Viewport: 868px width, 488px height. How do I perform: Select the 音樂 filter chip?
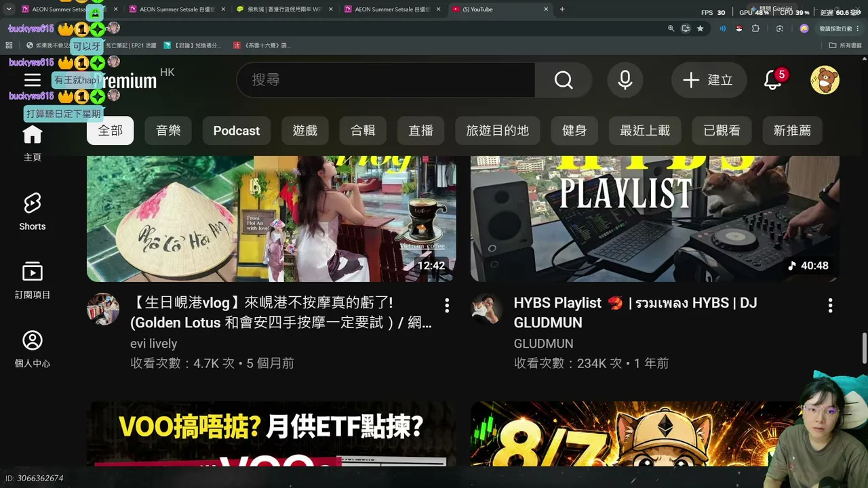coord(168,131)
